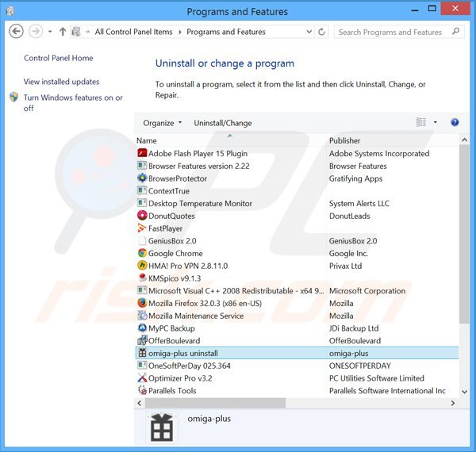Sort by Publisher column header
The image size is (476, 452).
tap(344, 141)
